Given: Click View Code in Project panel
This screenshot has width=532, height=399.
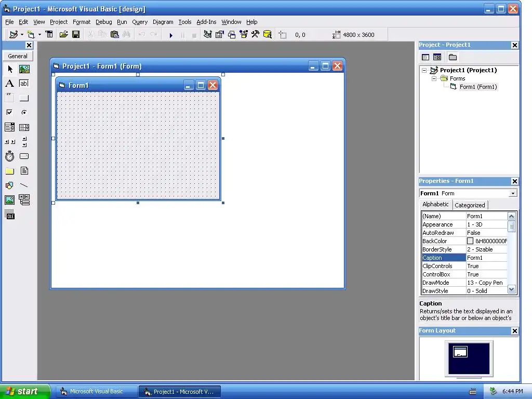Looking at the screenshot, I should [x=425, y=57].
